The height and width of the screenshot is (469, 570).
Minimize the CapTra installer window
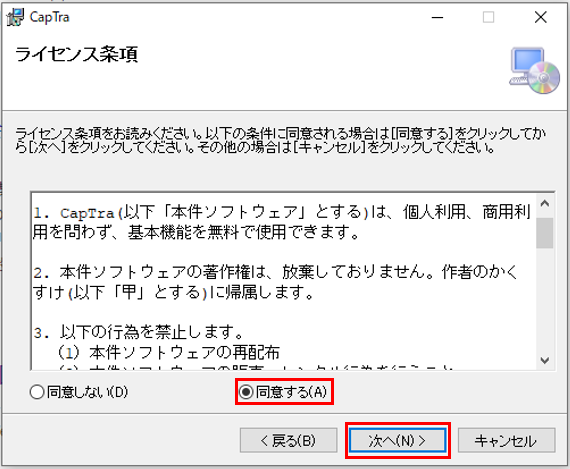pyautogui.click(x=437, y=17)
